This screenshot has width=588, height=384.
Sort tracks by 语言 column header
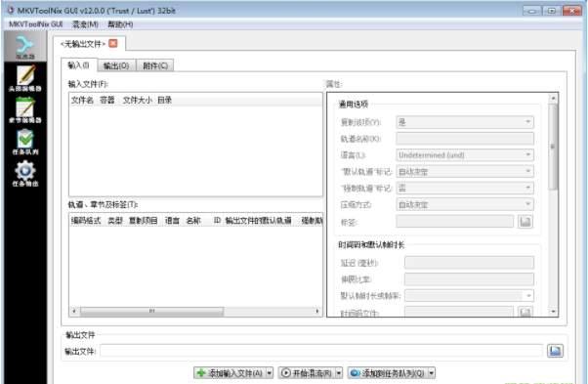coord(173,220)
